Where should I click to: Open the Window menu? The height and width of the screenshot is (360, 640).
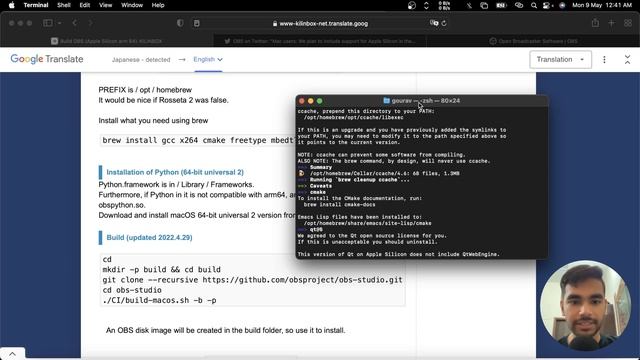pos(132,5)
